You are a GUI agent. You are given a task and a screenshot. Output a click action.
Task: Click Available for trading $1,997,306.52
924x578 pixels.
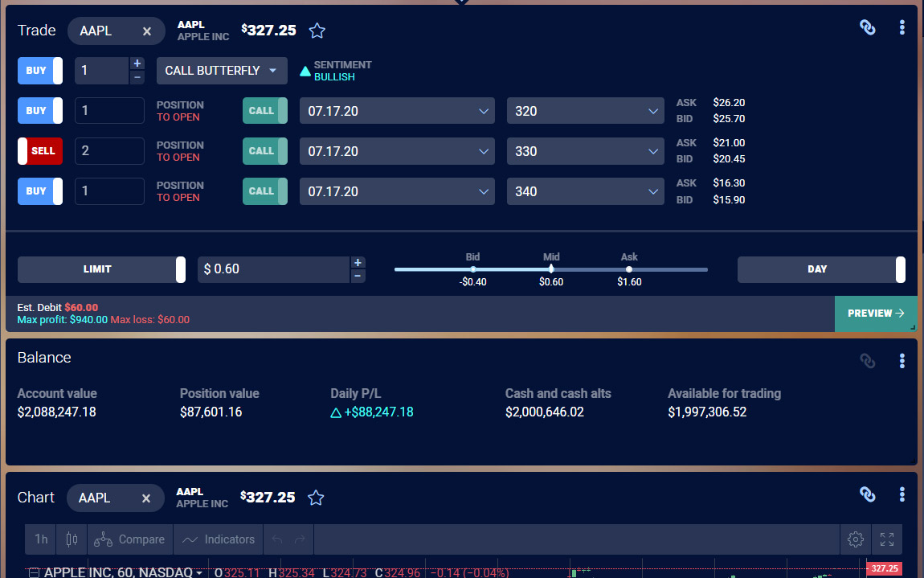(x=707, y=412)
